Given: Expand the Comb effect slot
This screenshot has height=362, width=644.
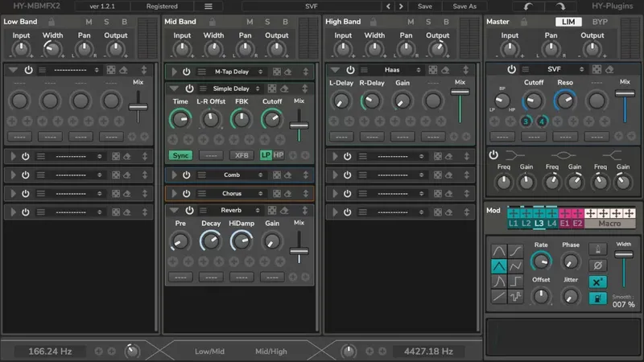Looking at the screenshot, I should click(x=172, y=175).
